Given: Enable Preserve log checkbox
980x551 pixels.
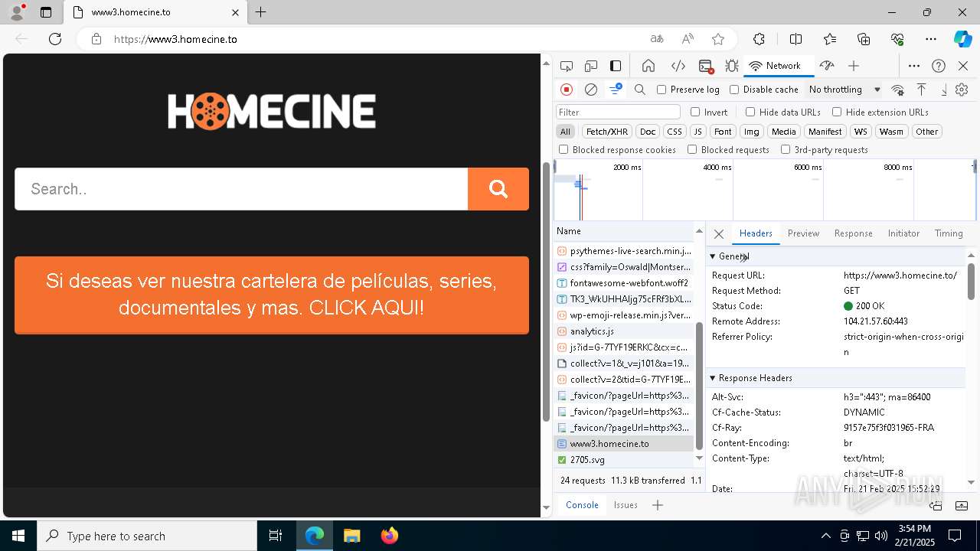Looking at the screenshot, I should pyautogui.click(x=661, y=90).
